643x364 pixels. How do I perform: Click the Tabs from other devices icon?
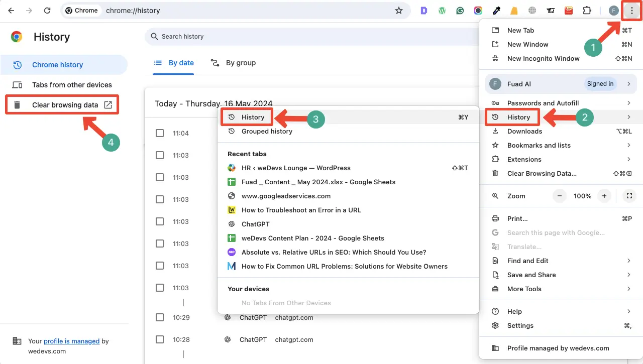coord(17,85)
